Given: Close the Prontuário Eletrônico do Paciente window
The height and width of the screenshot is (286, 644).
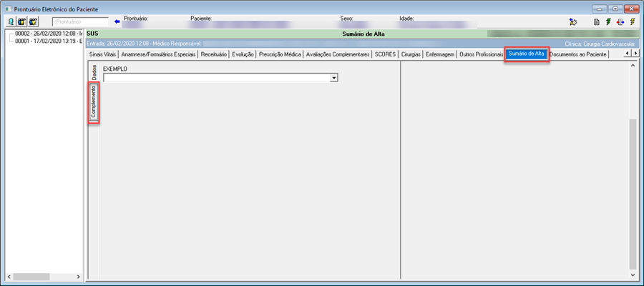Looking at the screenshot, I should point(630,9).
